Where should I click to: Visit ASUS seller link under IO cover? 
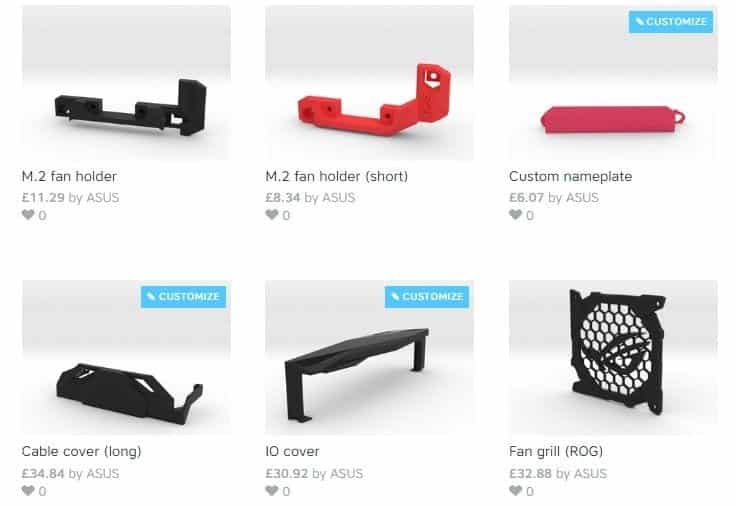346,473
